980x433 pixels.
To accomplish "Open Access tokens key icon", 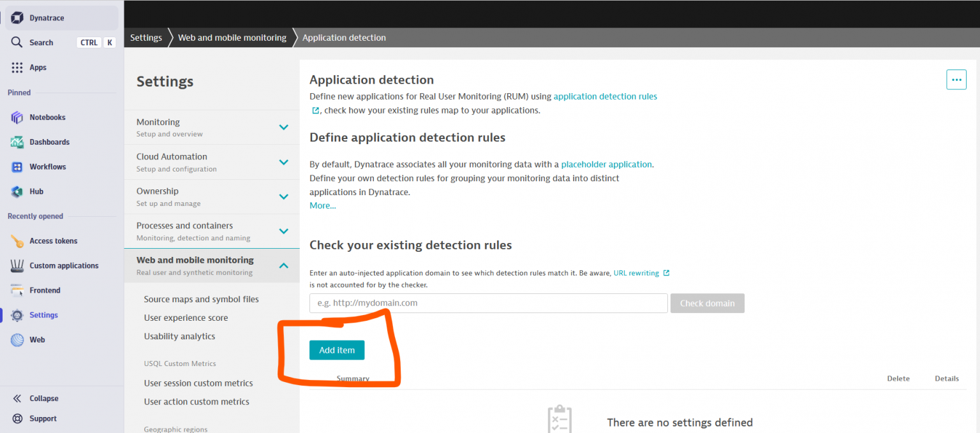I will (x=17, y=241).
